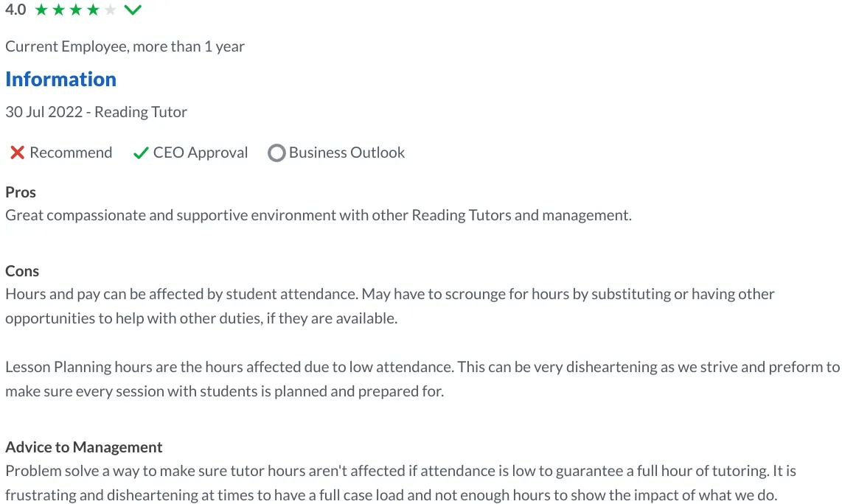Select the fourth green rating star
The width and height of the screenshot is (842, 504).
click(x=92, y=10)
